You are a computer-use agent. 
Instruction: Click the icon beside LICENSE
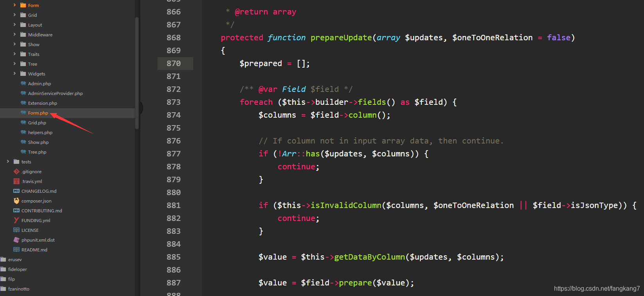coord(16,230)
